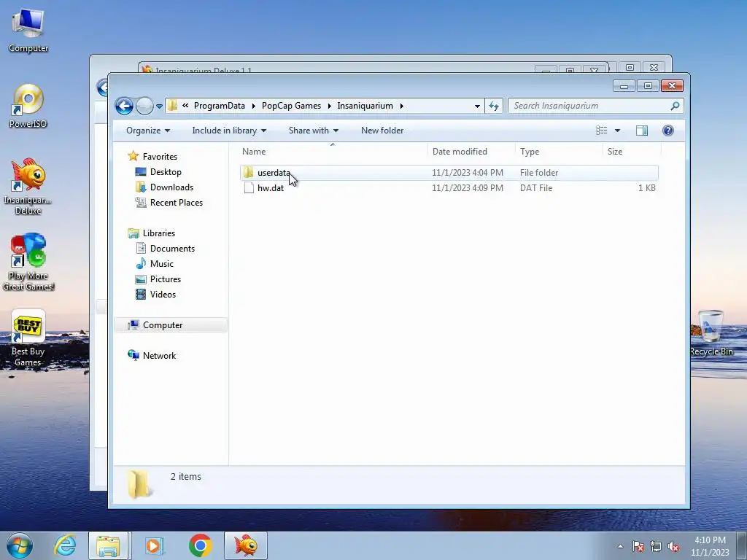Image resolution: width=747 pixels, height=560 pixels.
Task: Open the Organize menu
Action: click(x=147, y=131)
